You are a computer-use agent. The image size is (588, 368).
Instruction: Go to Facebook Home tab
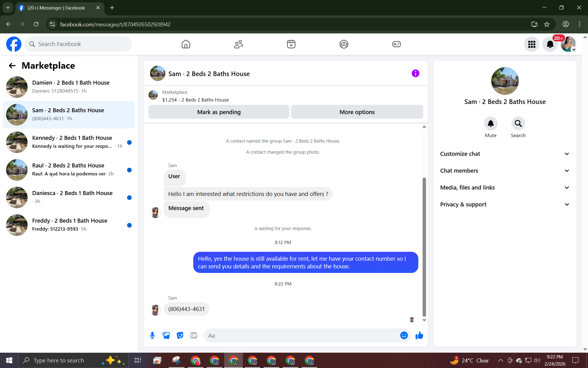186,44
